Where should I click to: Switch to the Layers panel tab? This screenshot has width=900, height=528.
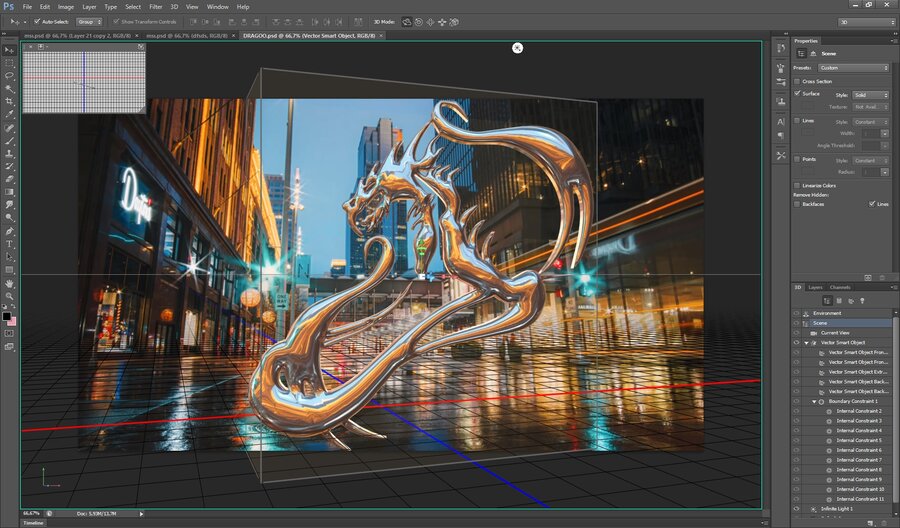point(815,287)
